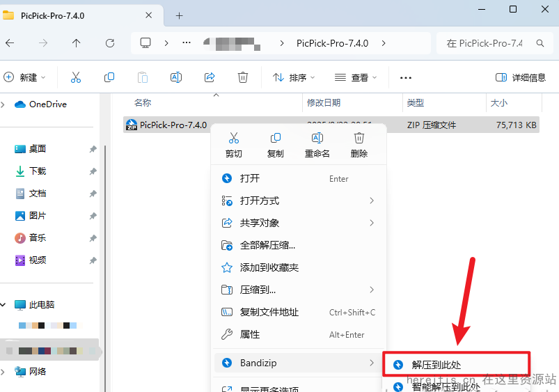This screenshot has height=392, width=559.
Task: Click the Share icon in the toolbar
Action: point(210,77)
